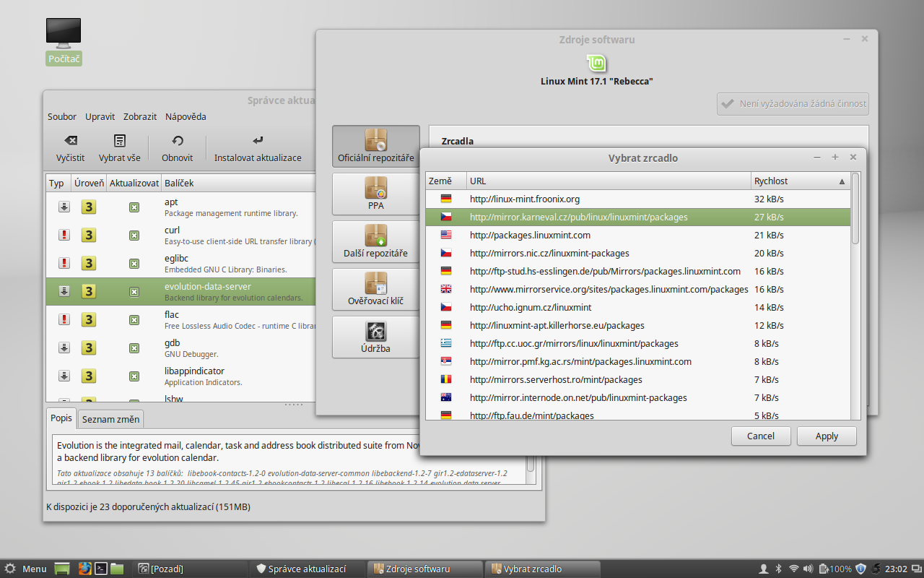Click Instalovat aktualizace in the toolbar

[258, 147]
